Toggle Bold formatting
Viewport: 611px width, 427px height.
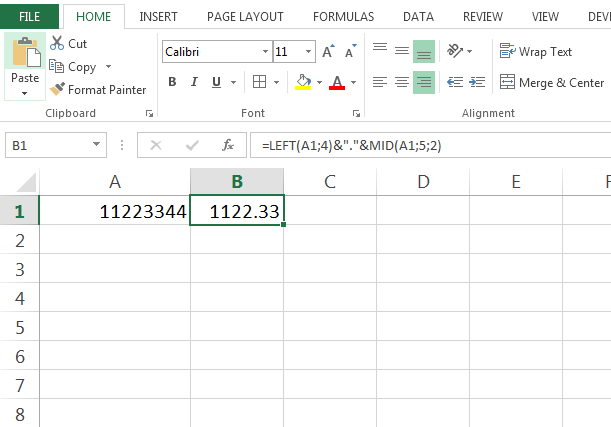(x=172, y=82)
